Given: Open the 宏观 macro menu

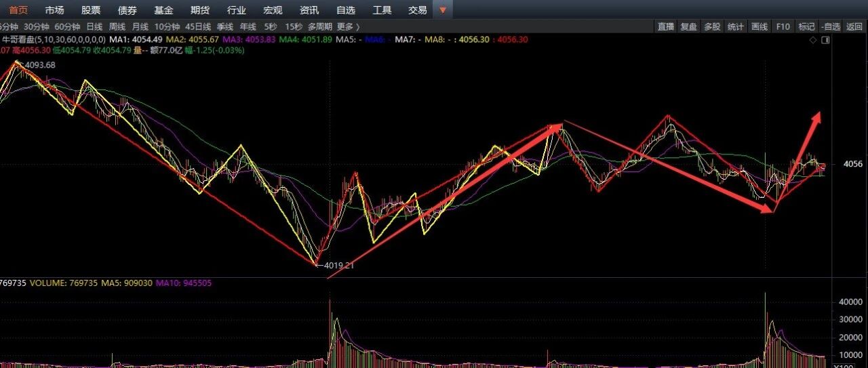Looking at the screenshot, I should tap(273, 10).
